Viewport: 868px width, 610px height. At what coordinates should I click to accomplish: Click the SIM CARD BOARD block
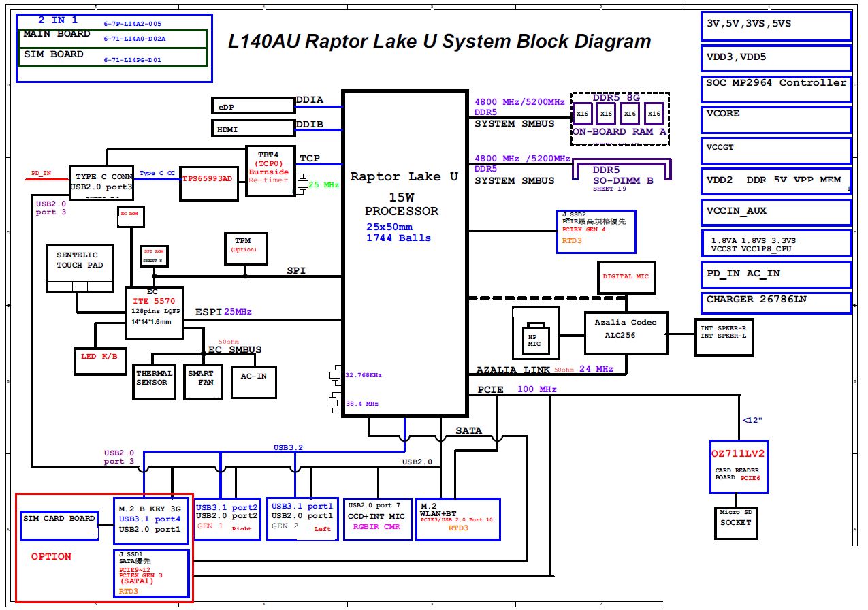[x=59, y=525]
